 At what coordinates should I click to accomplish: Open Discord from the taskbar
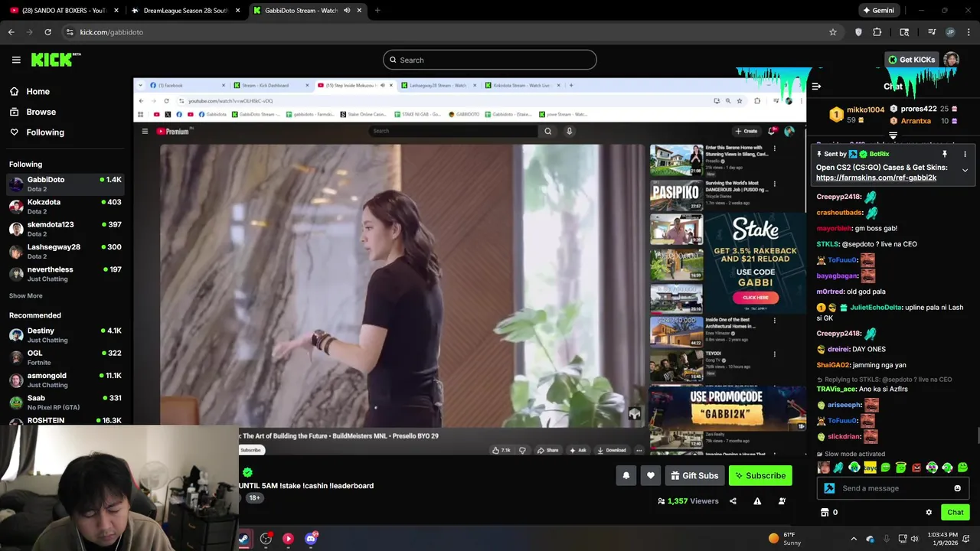311,539
